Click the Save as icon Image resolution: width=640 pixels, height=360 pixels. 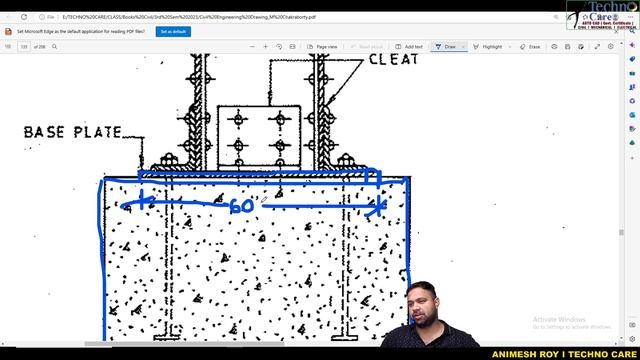click(x=581, y=47)
